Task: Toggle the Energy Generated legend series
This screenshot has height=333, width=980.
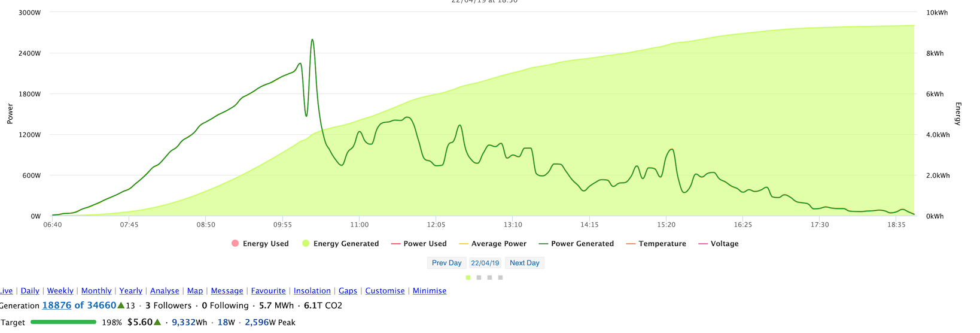Action: click(340, 244)
